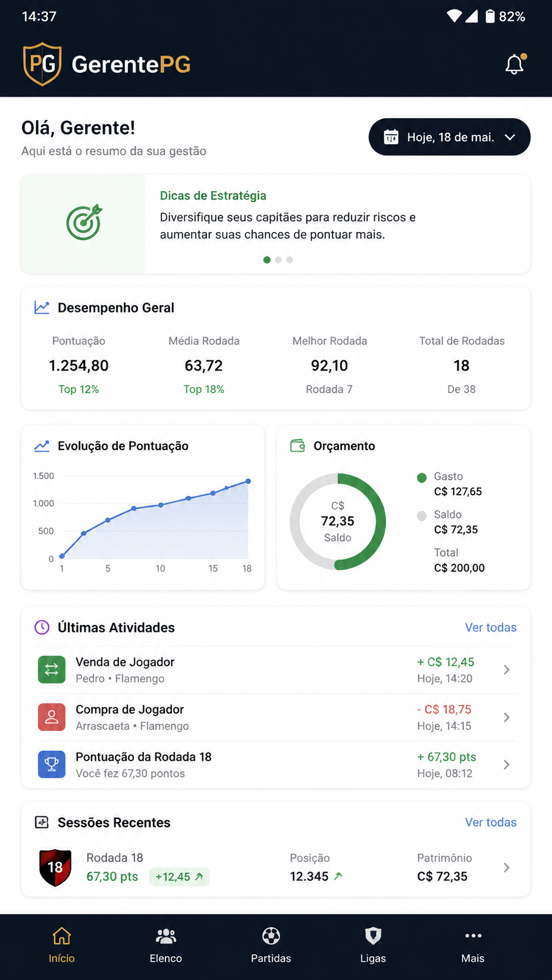The width and height of the screenshot is (552, 980).
Task: Open the date selector Hoje, 18 de mai.
Action: tap(449, 137)
